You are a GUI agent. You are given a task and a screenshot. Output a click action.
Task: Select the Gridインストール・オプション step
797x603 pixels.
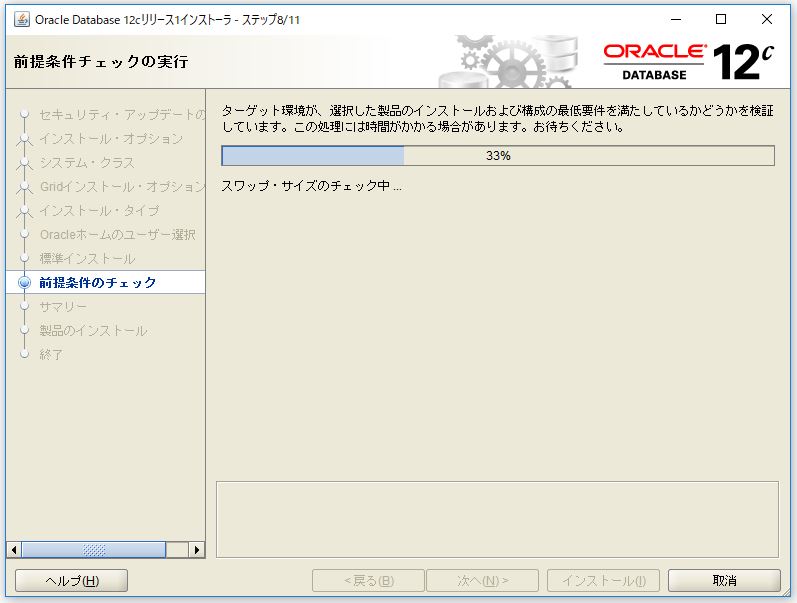[x=122, y=187]
